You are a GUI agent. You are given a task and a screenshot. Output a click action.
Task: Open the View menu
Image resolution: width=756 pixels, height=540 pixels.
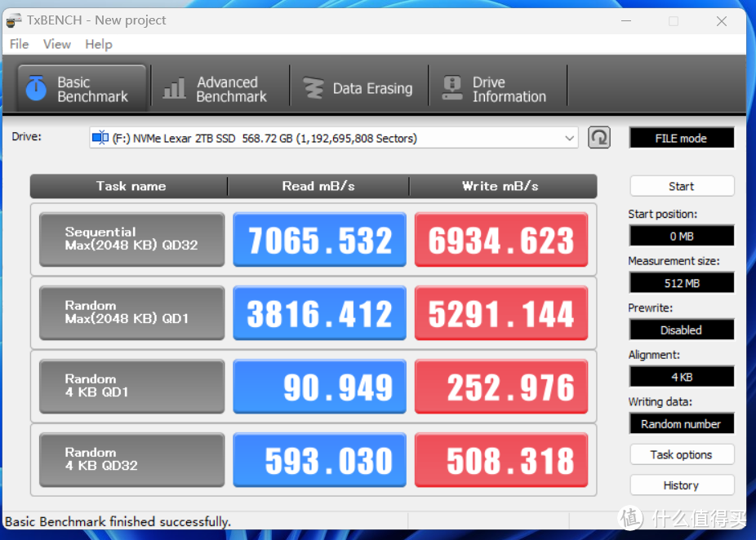(57, 44)
